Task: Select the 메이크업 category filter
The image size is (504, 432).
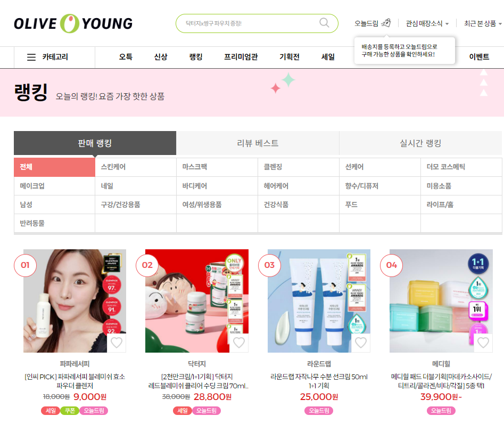Action: coord(54,186)
